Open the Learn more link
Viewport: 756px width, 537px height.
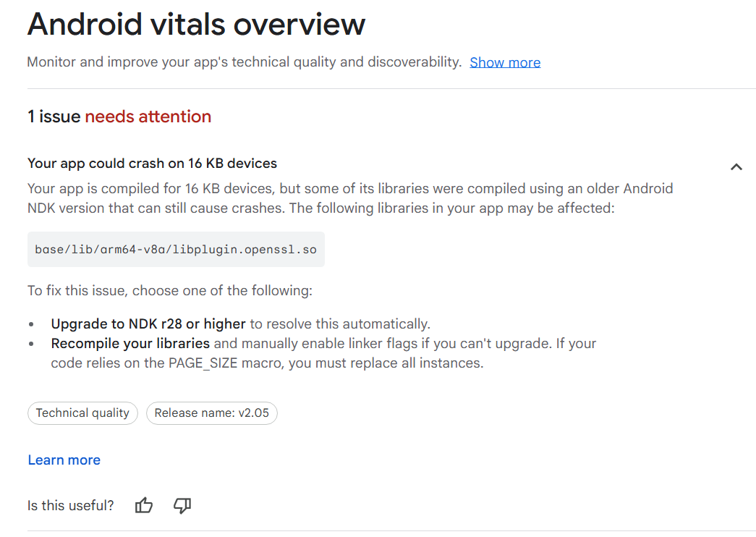click(64, 460)
